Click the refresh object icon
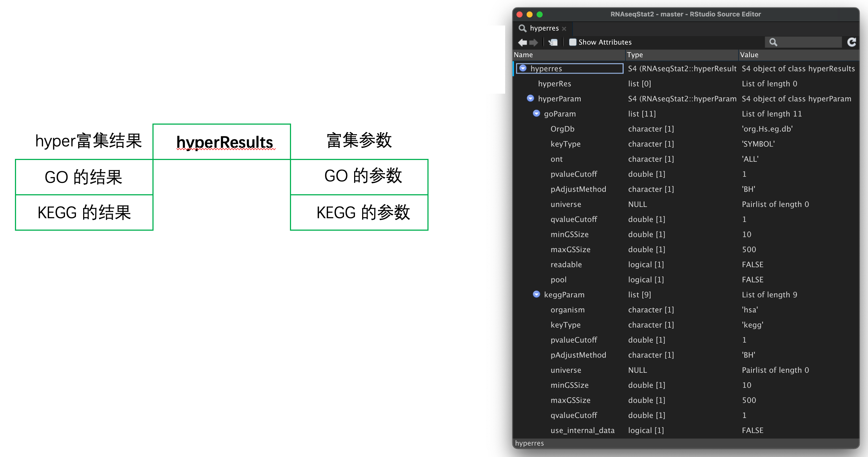 [852, 42]
